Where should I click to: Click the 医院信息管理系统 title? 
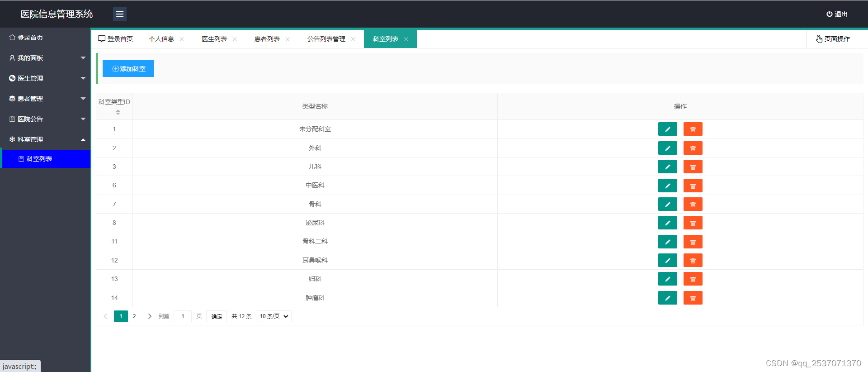tap(57, 14)
